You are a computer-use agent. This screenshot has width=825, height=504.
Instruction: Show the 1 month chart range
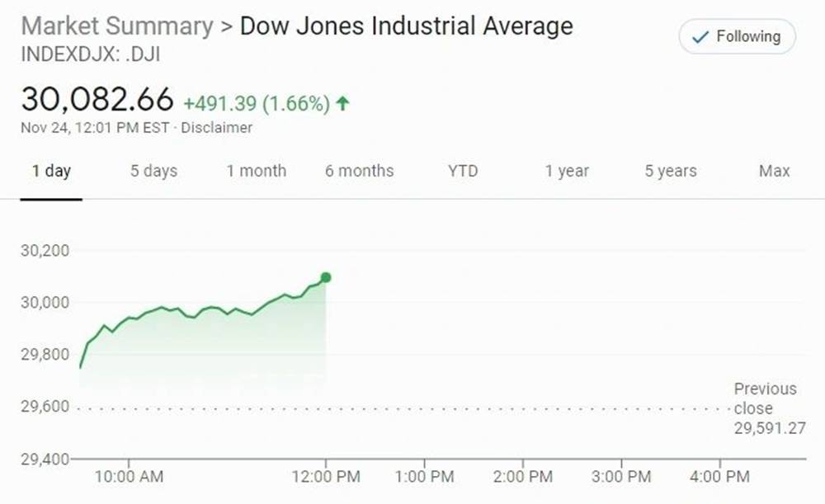[257, 172]
